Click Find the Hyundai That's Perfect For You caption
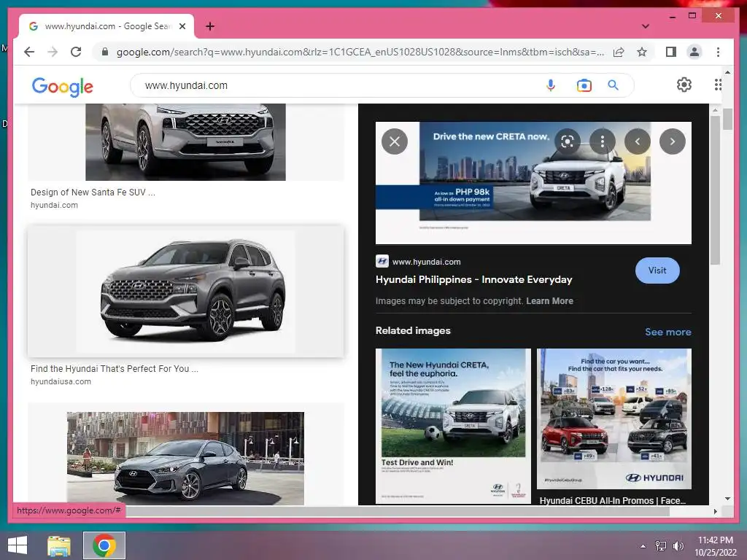Image resolution: width=747 pixels, height=560 pixels. pyautogui.click(x=115, y=368)
